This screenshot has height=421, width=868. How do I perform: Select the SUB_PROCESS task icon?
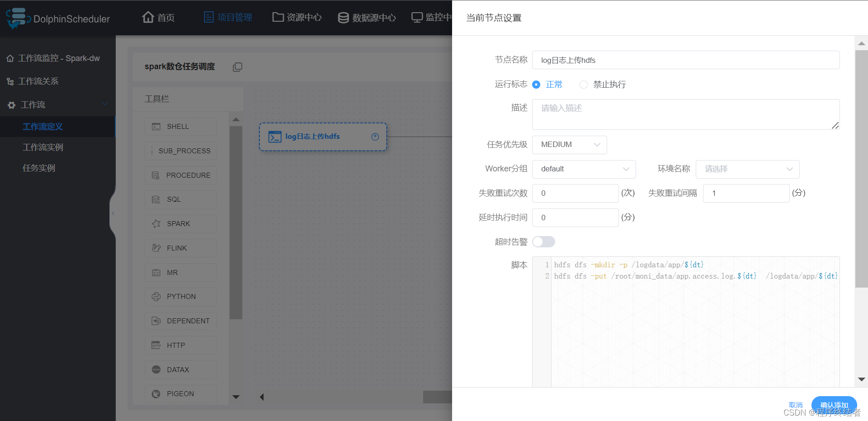[152, 151]
